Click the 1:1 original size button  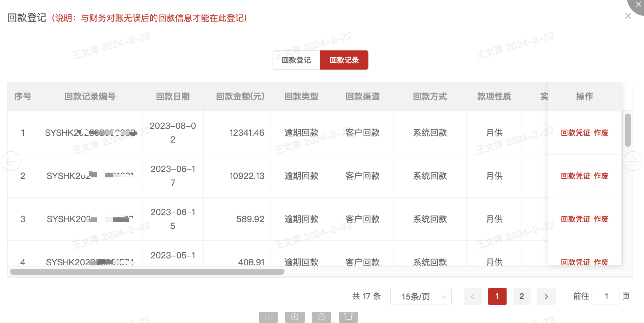[268, 317]
